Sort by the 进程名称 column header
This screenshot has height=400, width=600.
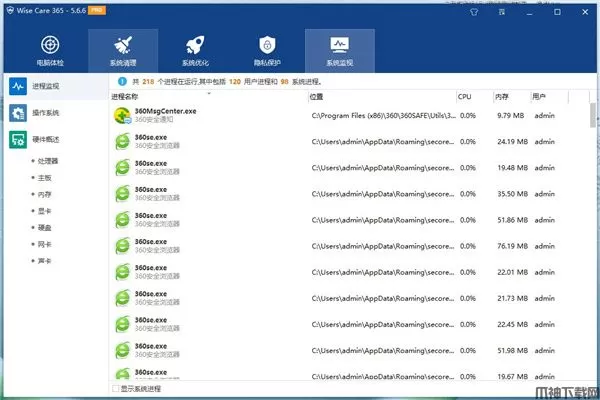point(209,97)
